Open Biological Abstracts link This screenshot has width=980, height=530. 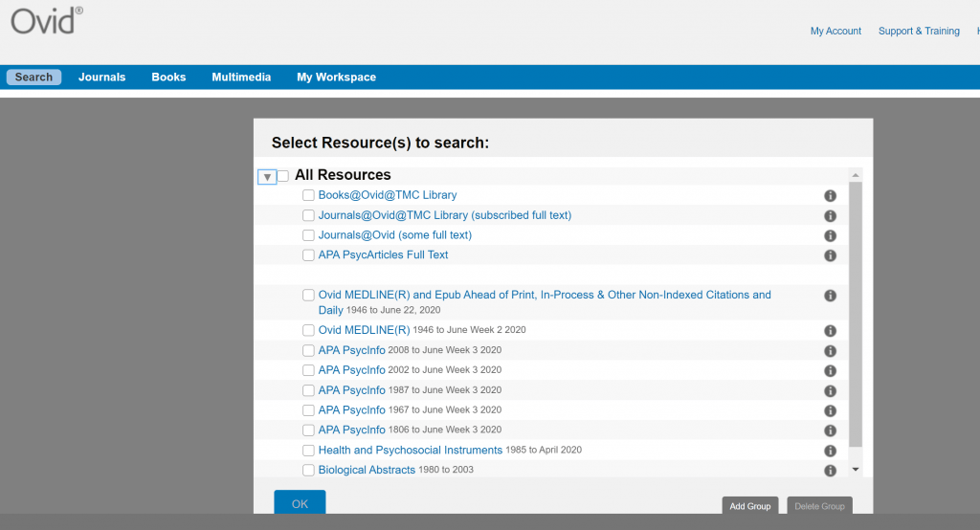point(367,470)
